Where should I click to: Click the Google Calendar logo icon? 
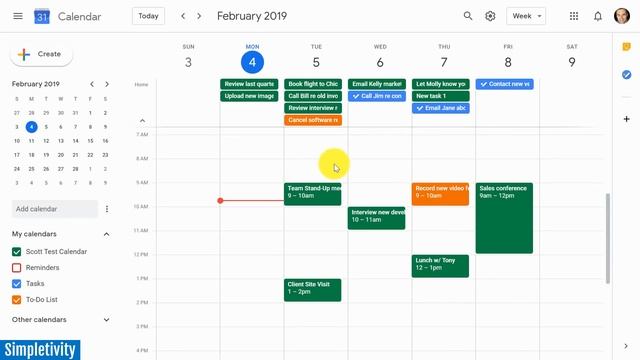42,17
